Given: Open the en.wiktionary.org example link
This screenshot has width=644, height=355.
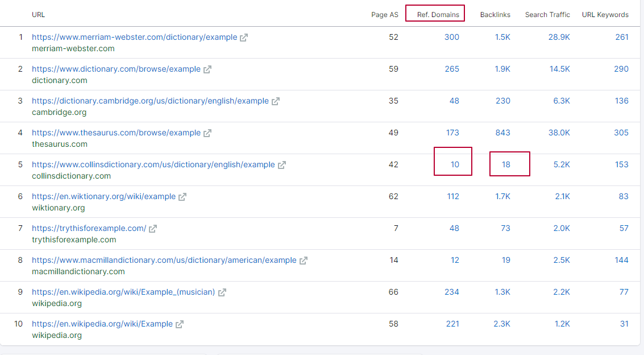Looking at the screenshot, I should click(103, 196).
